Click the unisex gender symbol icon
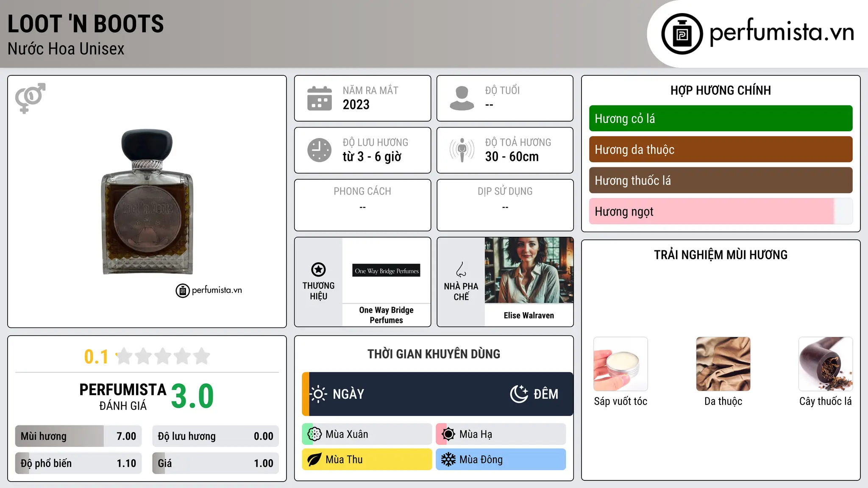 (30, 98)
